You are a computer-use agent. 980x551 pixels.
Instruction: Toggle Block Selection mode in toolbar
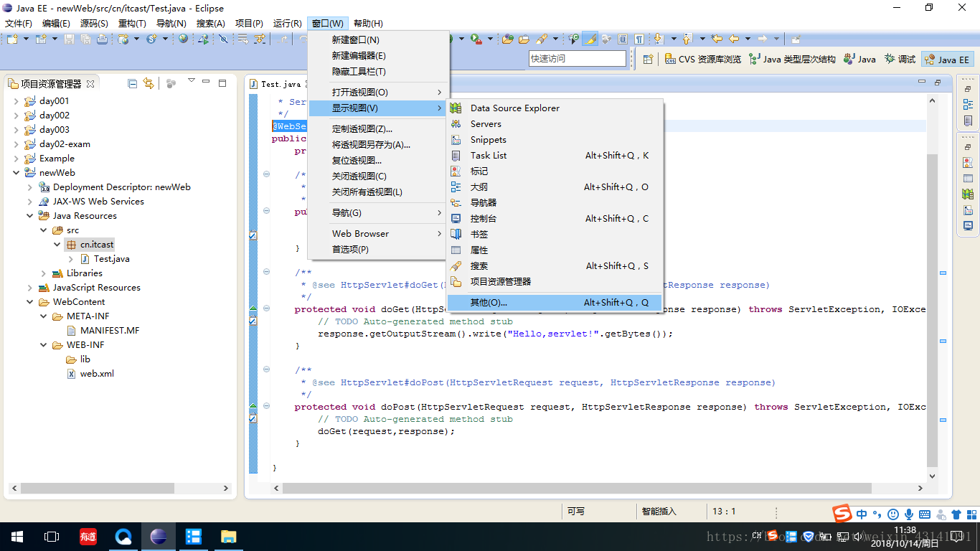tap(623, 39)
